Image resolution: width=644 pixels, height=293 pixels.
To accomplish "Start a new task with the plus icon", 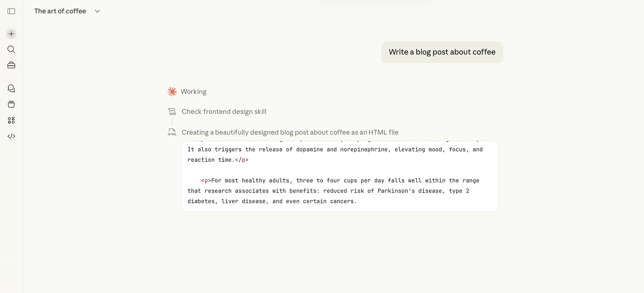I will coord(11,33).
